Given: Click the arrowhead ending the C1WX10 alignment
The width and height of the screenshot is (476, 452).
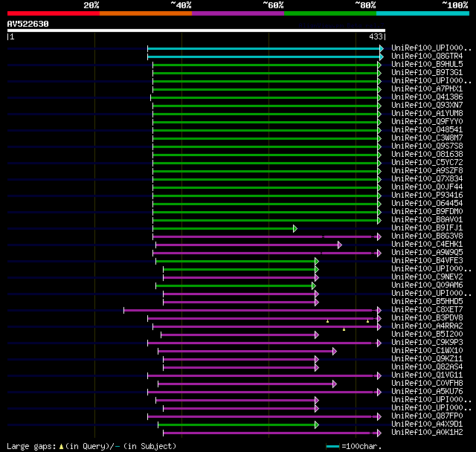Looking at the screenshot, I should (334, 351).
